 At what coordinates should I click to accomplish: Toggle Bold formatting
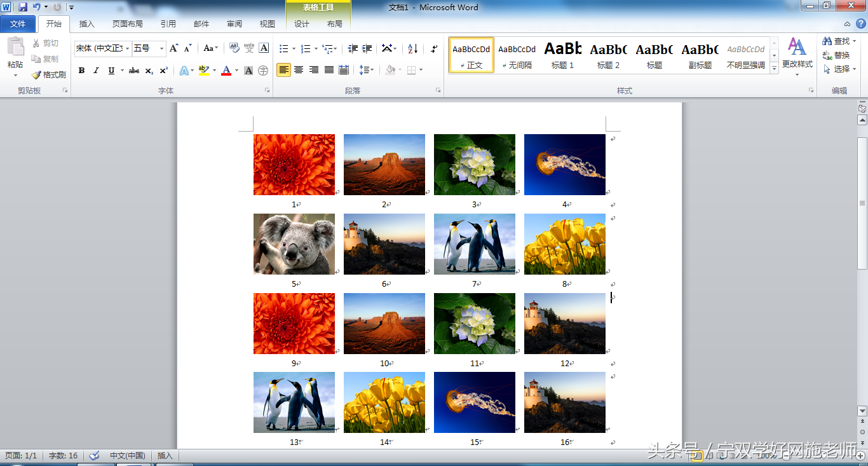pyautogui.click(x=81, y=71)
